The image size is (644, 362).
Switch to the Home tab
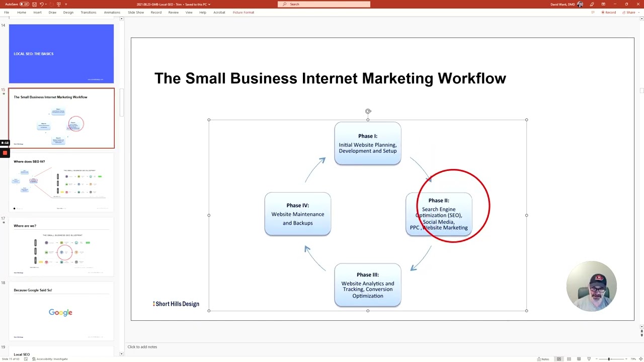click(22, 12)
